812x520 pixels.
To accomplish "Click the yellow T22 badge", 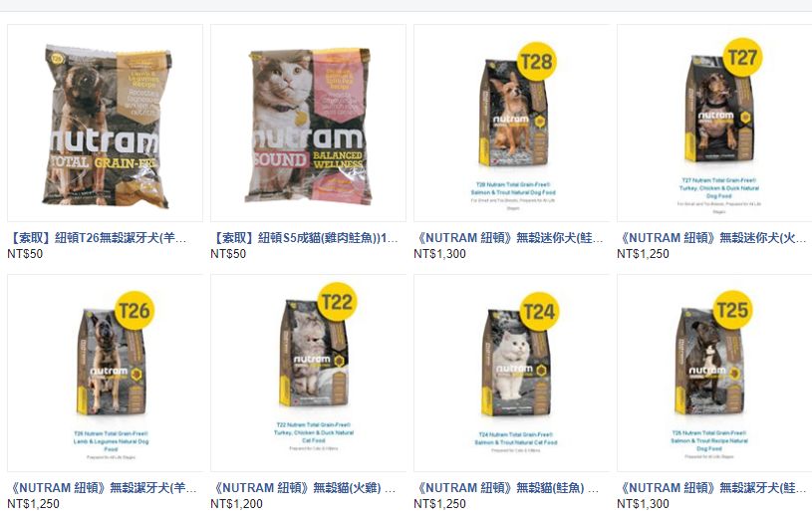I will (x=337, y=302).
